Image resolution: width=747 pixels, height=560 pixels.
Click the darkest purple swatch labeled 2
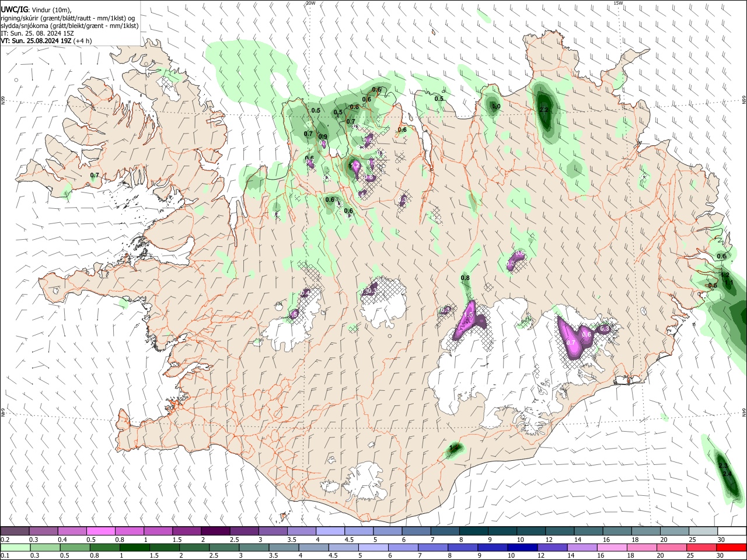tap(215, 531)
